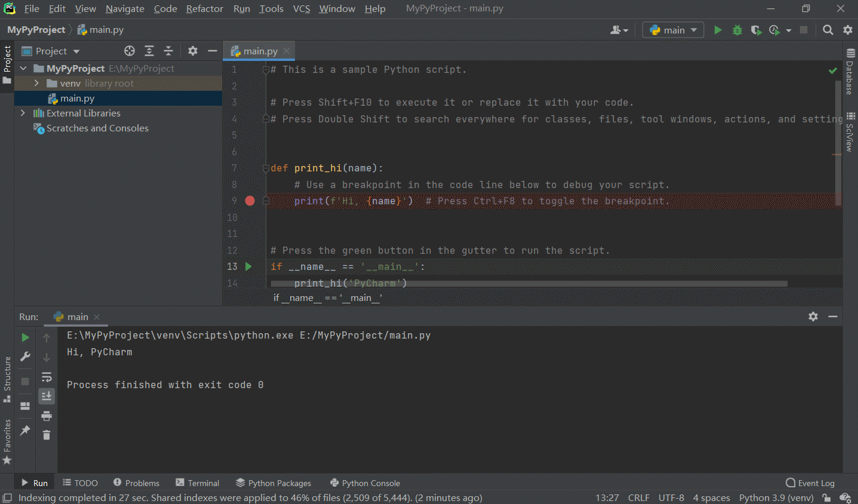
Task: Toggle soft-wrap in Run console
Action: point(47,377)
